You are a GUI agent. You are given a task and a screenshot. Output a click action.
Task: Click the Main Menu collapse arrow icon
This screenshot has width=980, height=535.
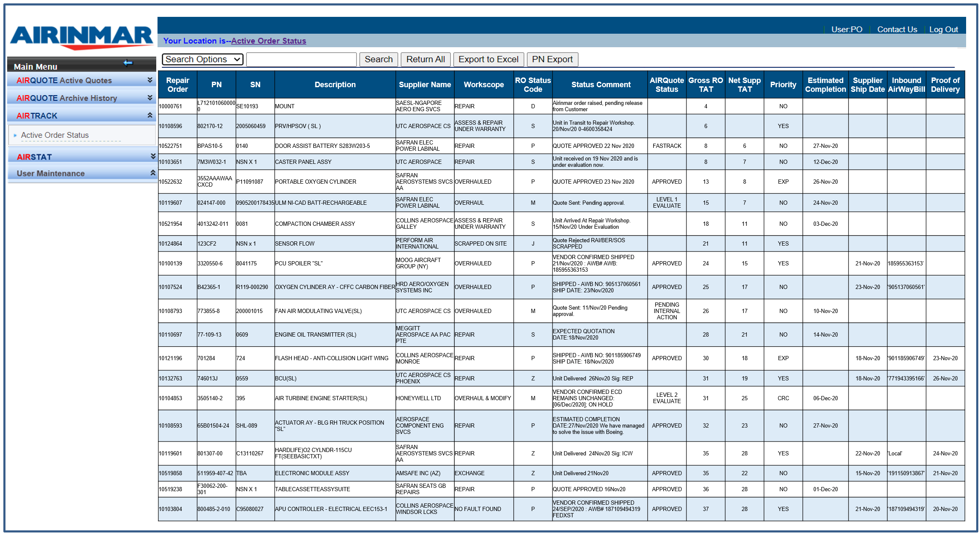[128, 63]
